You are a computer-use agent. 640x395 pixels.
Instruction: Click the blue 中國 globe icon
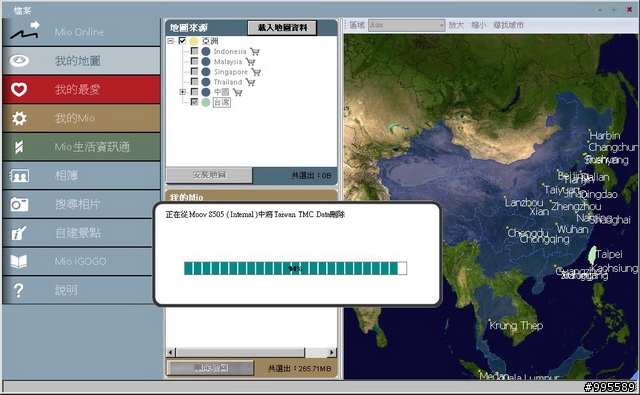[206, 92]
